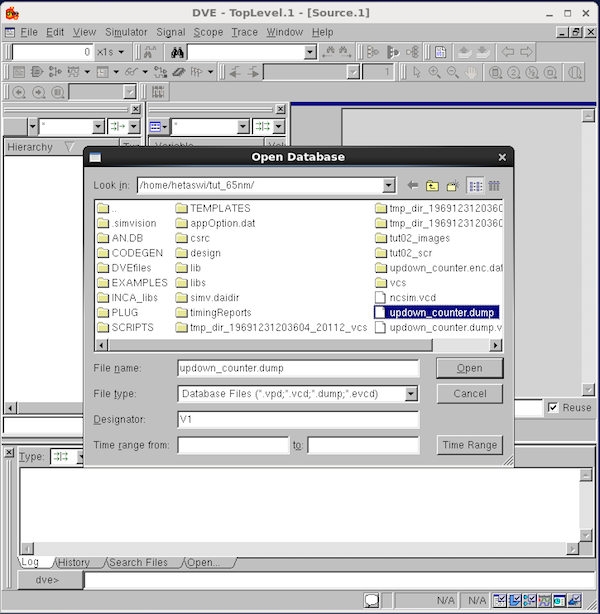The width and height of the screenshot is (600, 614).
Task: Click the file list scroll right arrow
Action: [495, 345]
